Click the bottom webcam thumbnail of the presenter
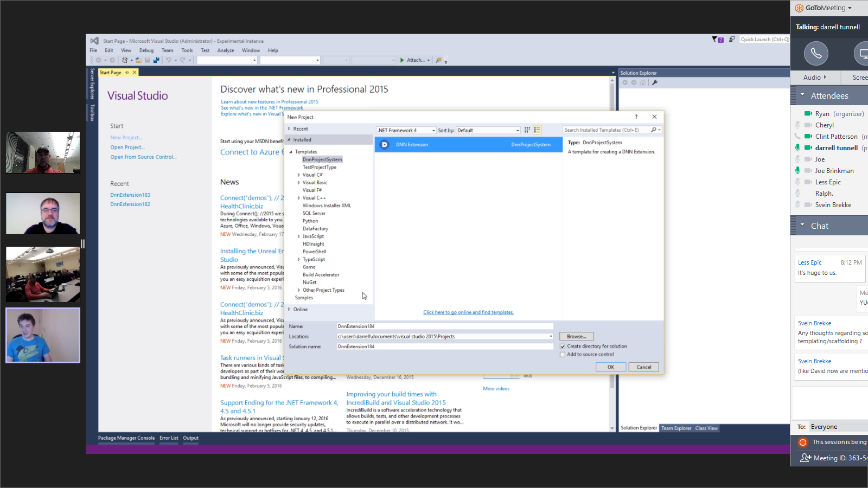Image resolution: width=868 pixels, height=488 pixels. pos(43,335)
